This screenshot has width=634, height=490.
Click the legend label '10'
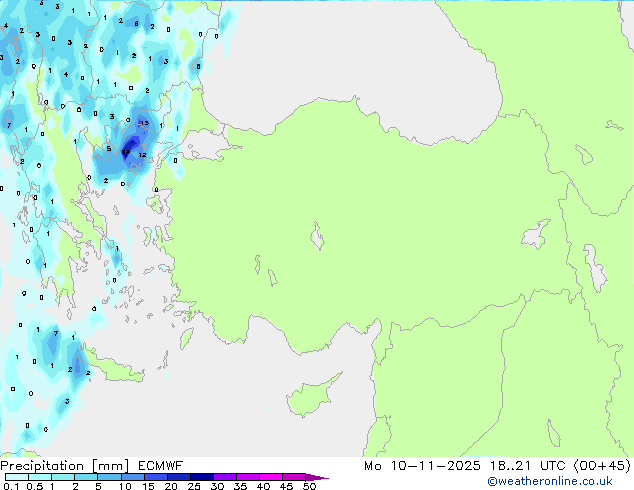click(125, 486)
